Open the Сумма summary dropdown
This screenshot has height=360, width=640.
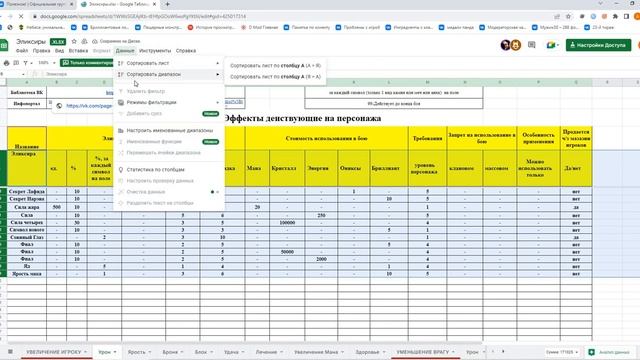point(563,352)
